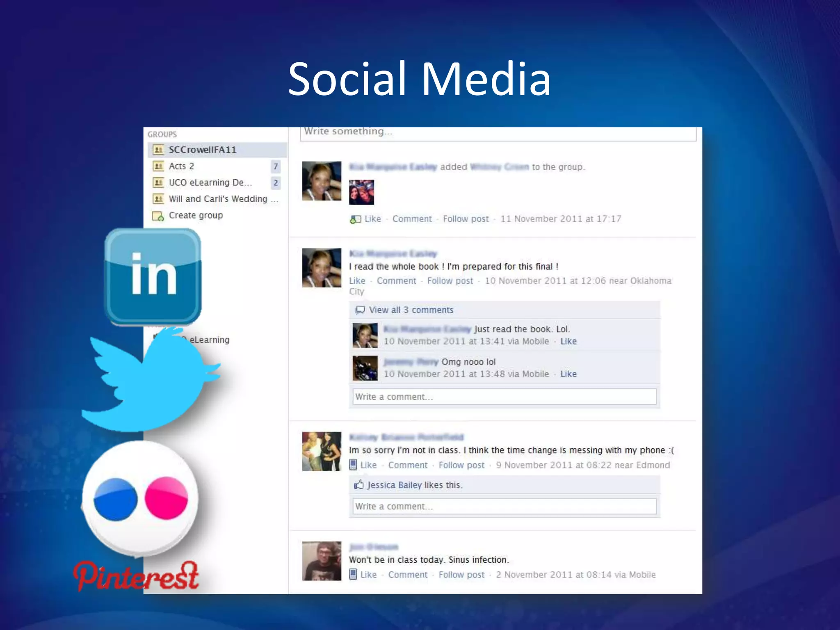Like the 'Just read the book. Lol.' comment
Screen dimensions: 840x630
click(568, 341)
